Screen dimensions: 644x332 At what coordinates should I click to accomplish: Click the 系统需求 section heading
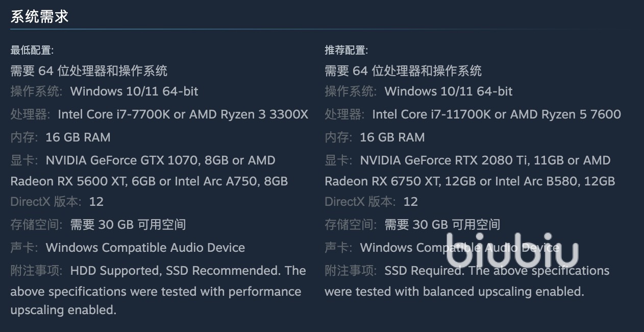tap(39, 16)
